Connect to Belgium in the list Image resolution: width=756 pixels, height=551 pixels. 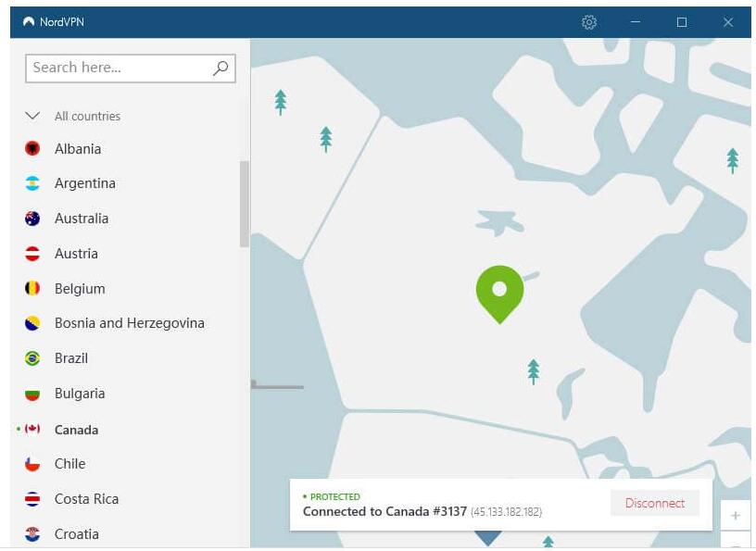click(80, 288)
